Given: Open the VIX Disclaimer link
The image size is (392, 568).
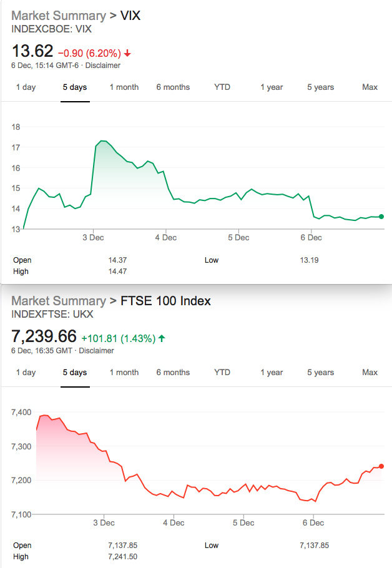Looking at the screenshot, I should 103,66.
